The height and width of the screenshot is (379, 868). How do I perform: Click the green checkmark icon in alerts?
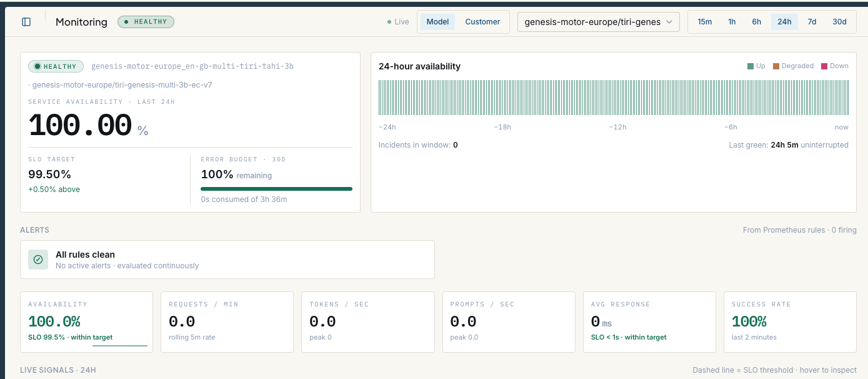coord(38,260)
